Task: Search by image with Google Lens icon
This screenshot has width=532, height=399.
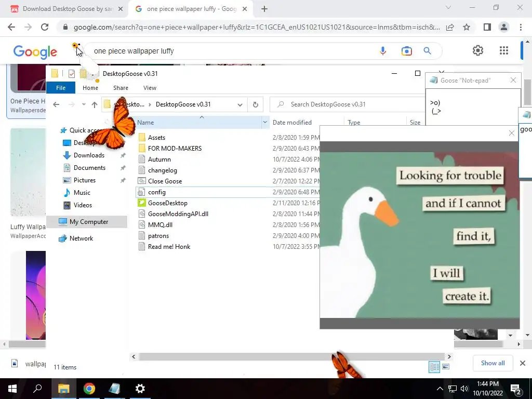Action: point(406,51)
